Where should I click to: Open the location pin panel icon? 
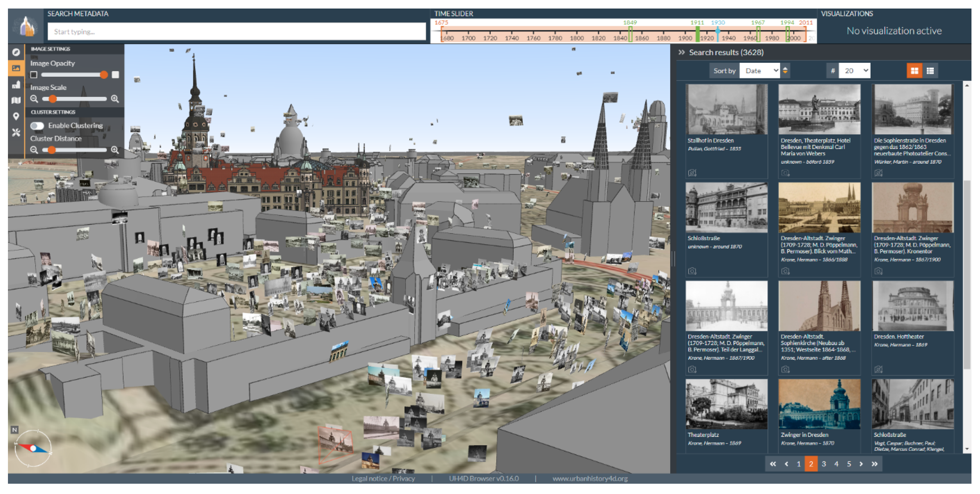16,116
